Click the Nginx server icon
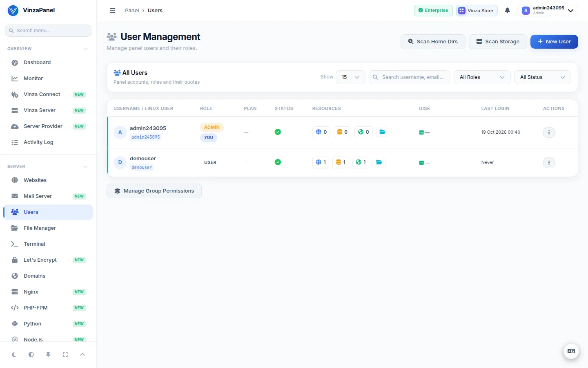The width and height of the screenshot is (588, 368). point(15,292)
